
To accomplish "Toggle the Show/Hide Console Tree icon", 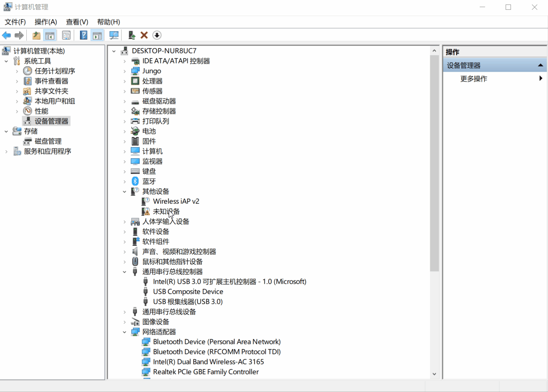I will (x=50, y=35).
